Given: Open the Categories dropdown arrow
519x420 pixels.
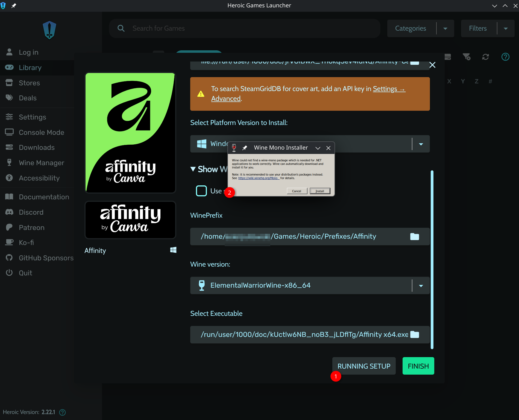Looking at the screenshot, I should point(445,28).
